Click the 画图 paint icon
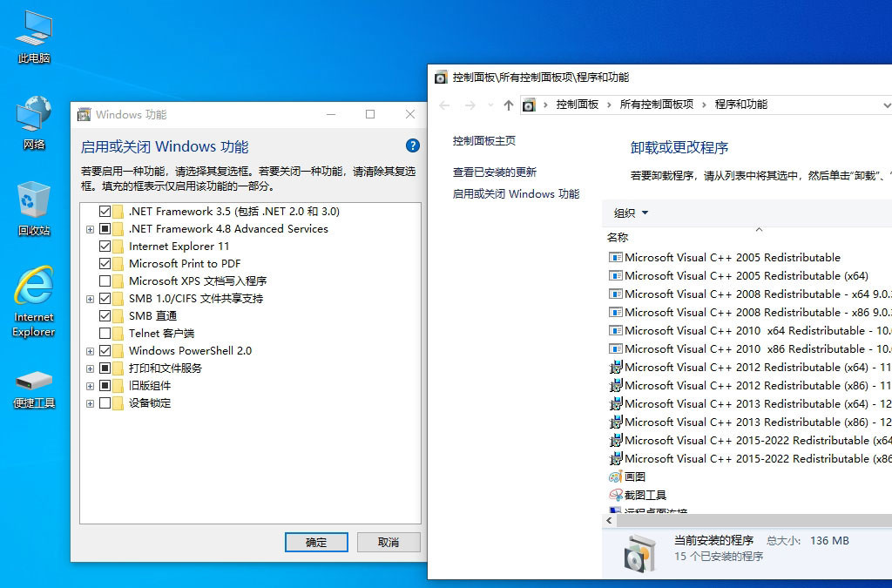 [616, 476]
